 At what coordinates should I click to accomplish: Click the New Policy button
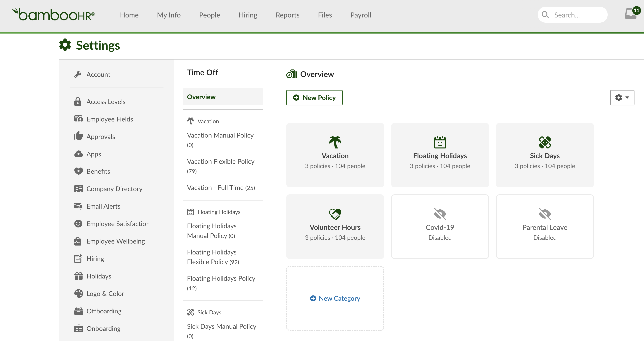pos(314,98)
